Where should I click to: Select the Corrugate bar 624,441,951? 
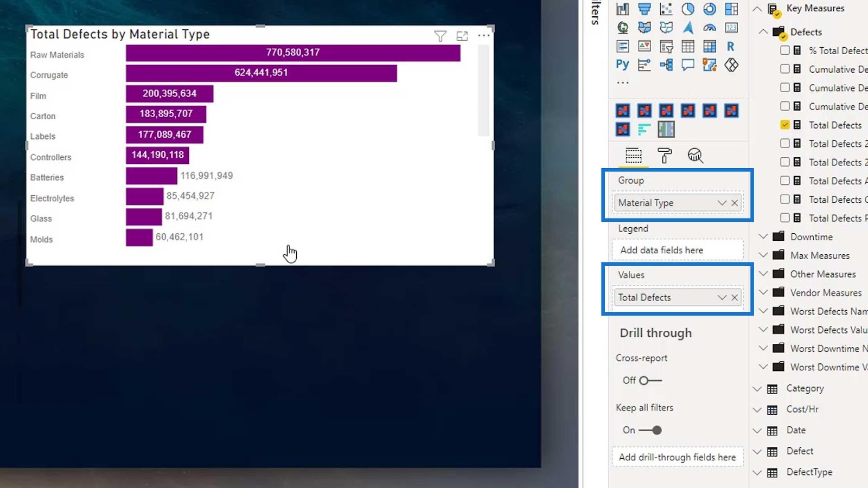click(x=261, y=73)
